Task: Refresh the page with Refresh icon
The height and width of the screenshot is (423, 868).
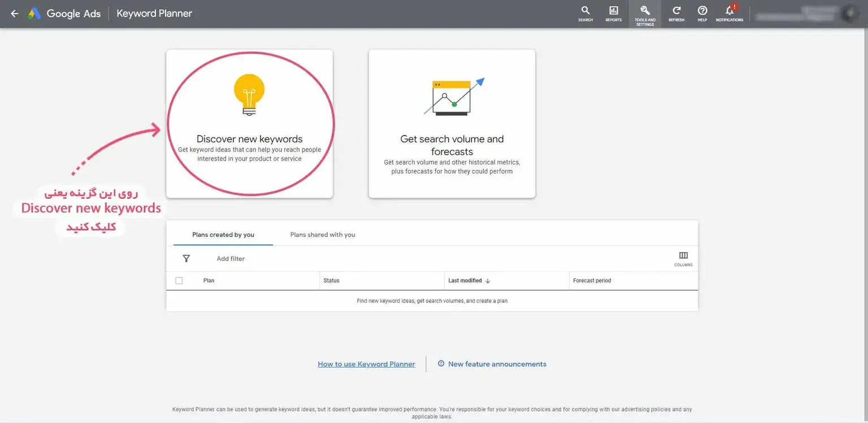Action: pos(676,14)
